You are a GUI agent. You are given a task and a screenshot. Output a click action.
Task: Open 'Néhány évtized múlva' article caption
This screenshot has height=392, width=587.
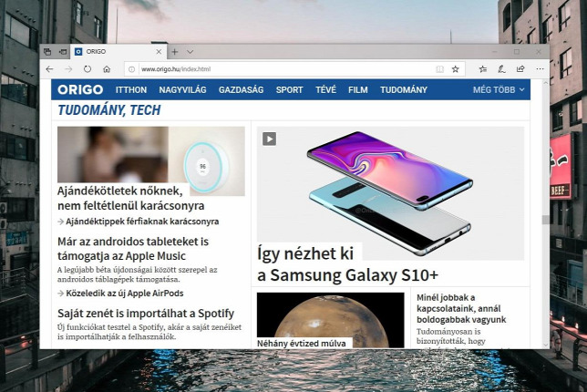click(302, 344)
